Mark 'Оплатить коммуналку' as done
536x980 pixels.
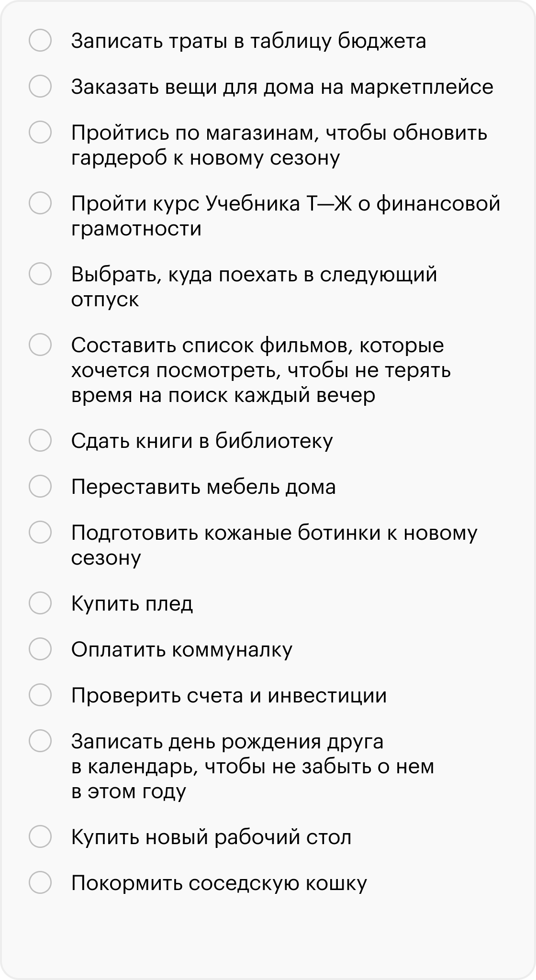(x=40, y=649)
